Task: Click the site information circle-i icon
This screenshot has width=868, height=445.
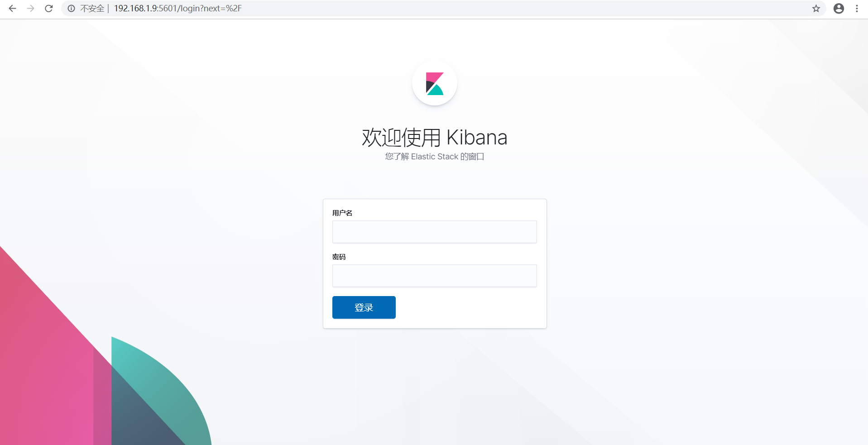Action: click(71, 8)
